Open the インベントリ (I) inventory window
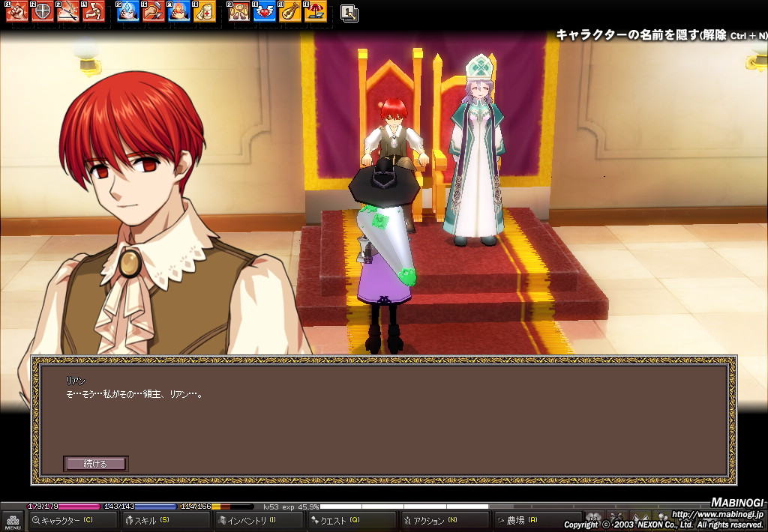 258,521
